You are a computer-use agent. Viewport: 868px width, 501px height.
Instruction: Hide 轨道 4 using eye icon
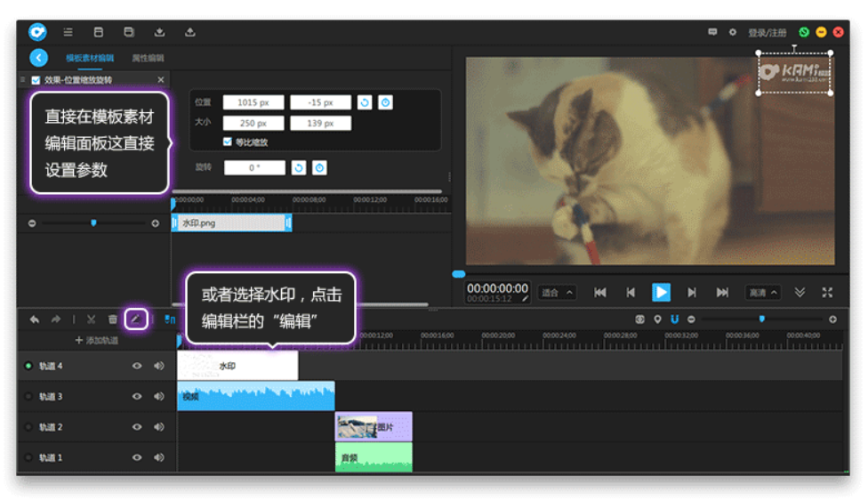click(x=137, y=366)
